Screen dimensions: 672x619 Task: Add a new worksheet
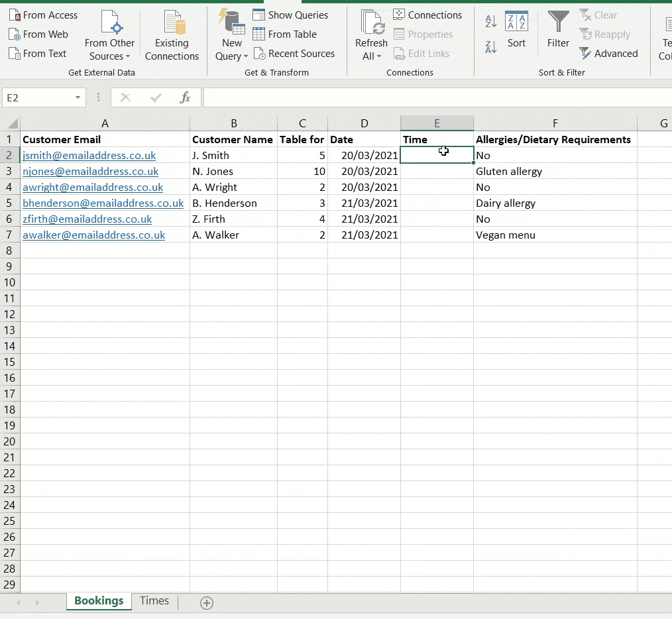(x=206, y=603)
